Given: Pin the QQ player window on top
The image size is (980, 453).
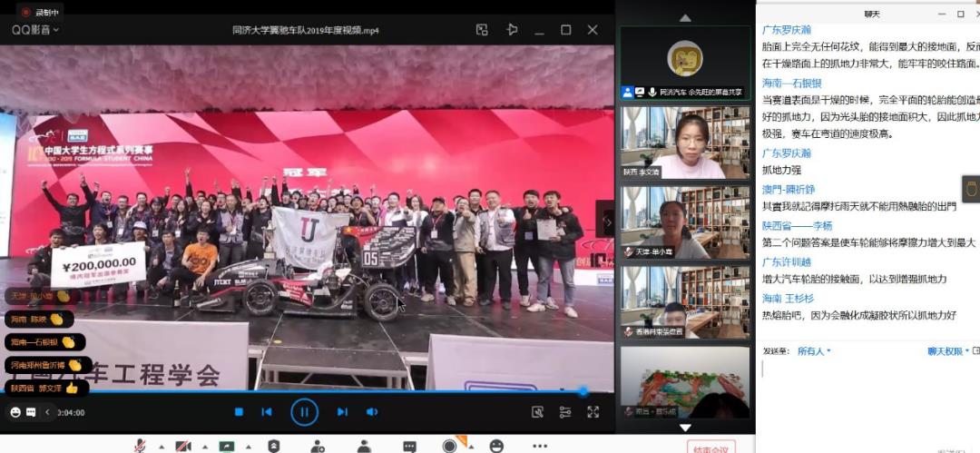Looking at the screenshot, I should [512, 30].
